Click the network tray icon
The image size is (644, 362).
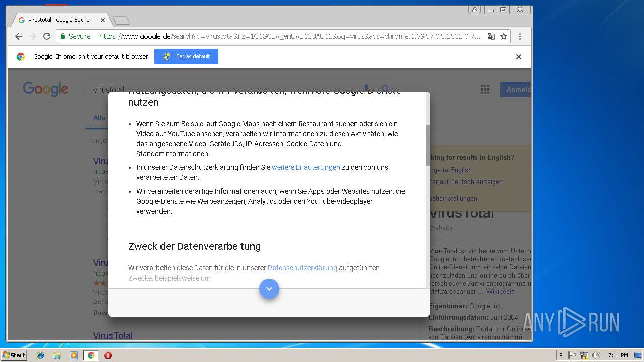click(584, 355)
